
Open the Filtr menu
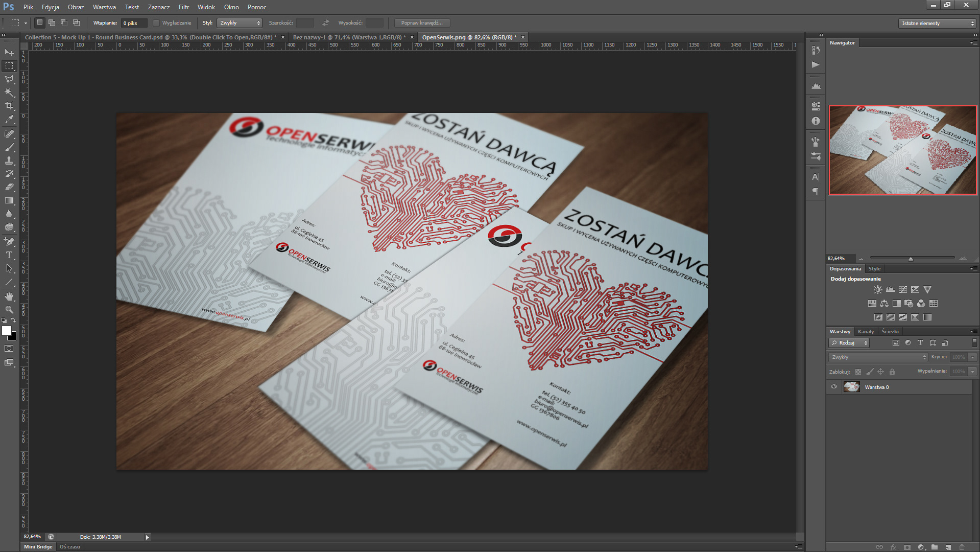click(184, 7)
